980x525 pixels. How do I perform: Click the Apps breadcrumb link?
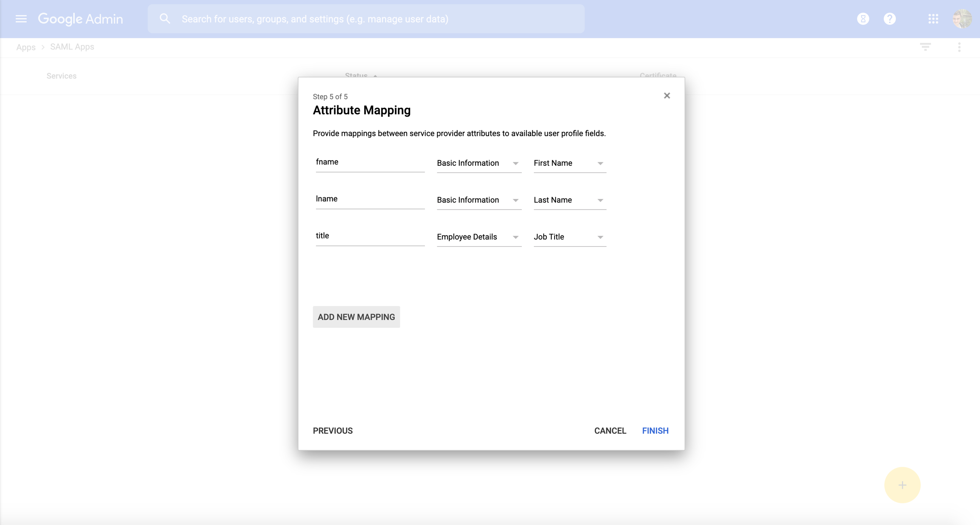point(26,47)
